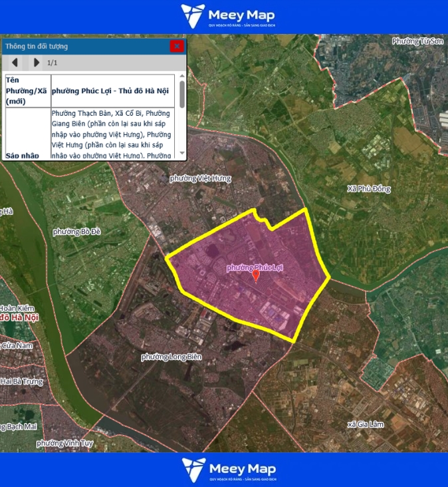Go to previous object with left arrow

click(x=15, y=63)
